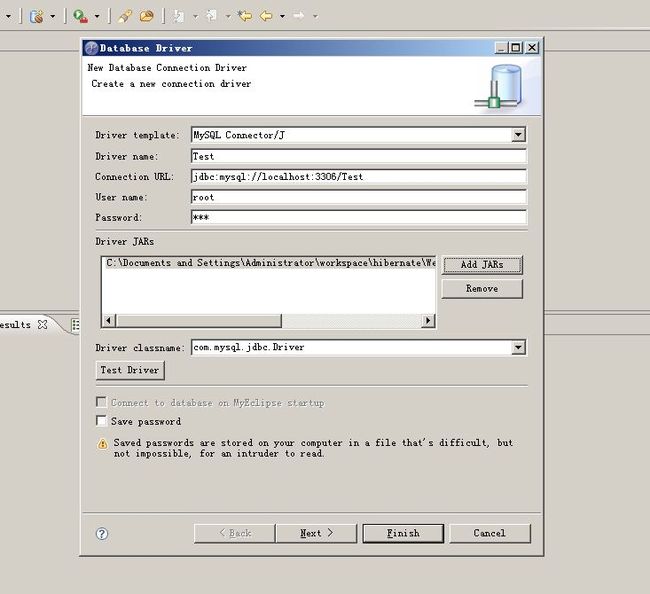650x594 pixels.
Task: Click the disabled Back button
Action: click(x=235, y=533)
